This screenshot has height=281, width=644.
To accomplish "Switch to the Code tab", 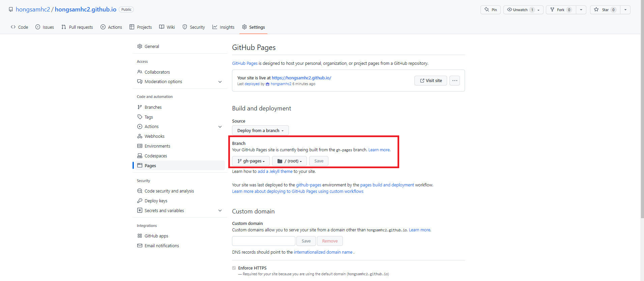I will (x=19, y=27).
